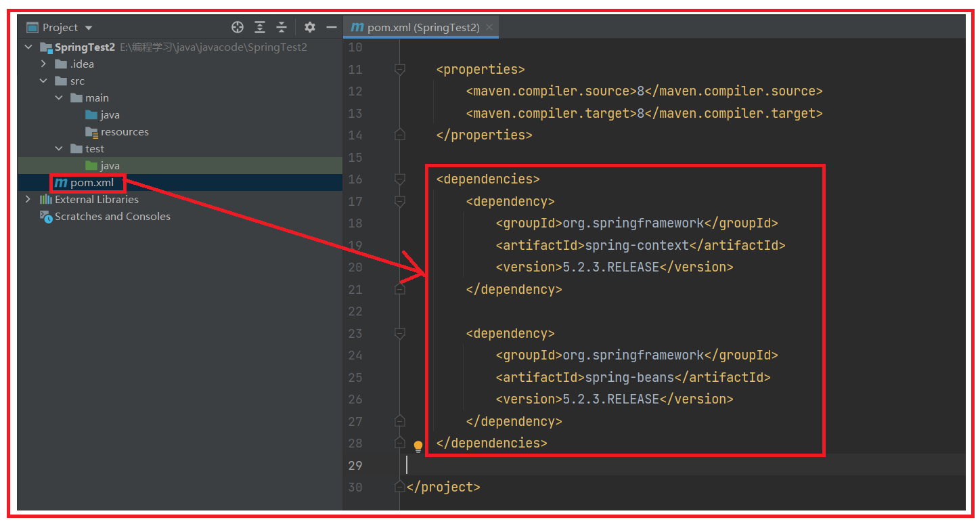Image resolution: width=980 pixels, height=522 pixels.
Task: Click the fold marker at line 30
Action: click(400, 487)
